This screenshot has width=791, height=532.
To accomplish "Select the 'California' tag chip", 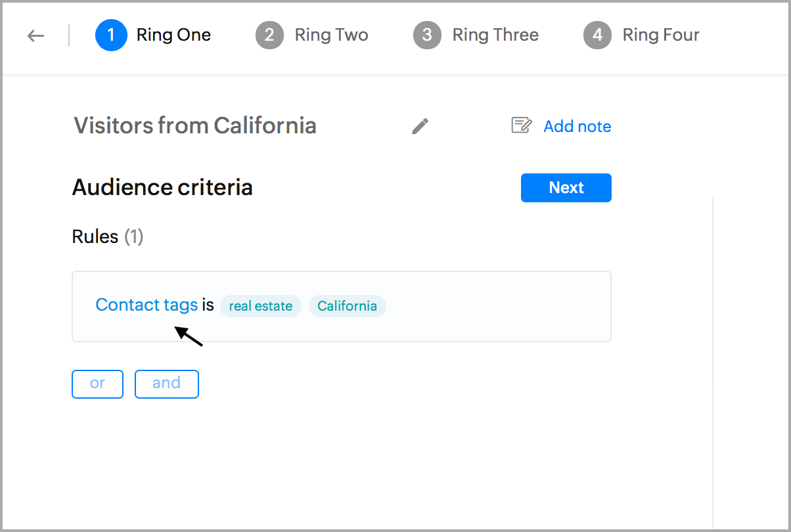I will coord(347,306).
